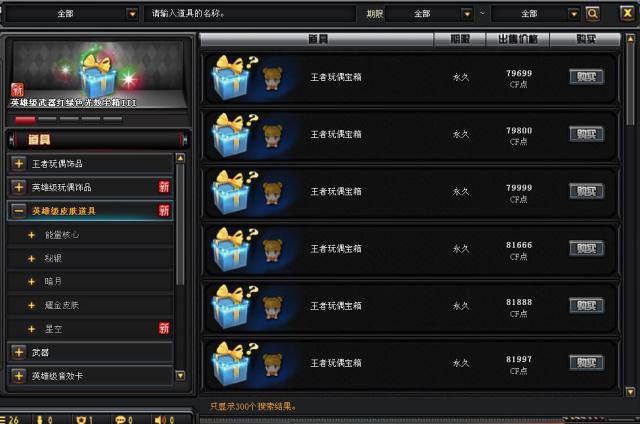
Task: Click the gift box icon priced 79800
Action: 233,135
